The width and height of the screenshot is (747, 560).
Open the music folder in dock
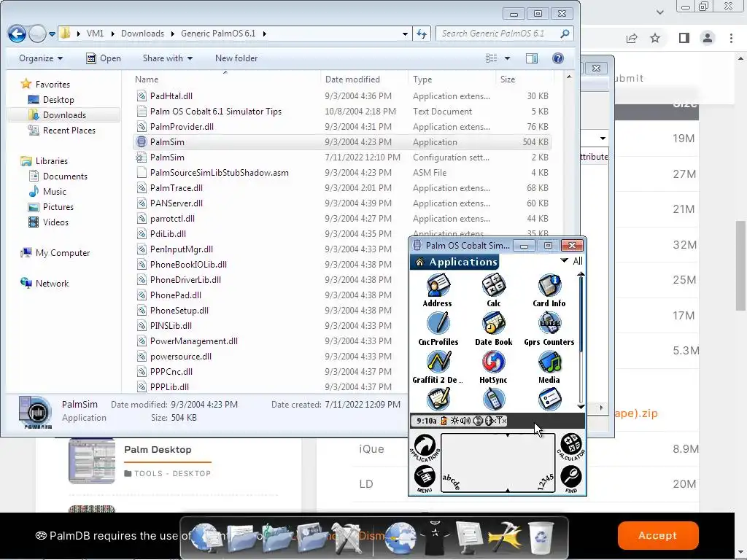[x=276, y=538]
